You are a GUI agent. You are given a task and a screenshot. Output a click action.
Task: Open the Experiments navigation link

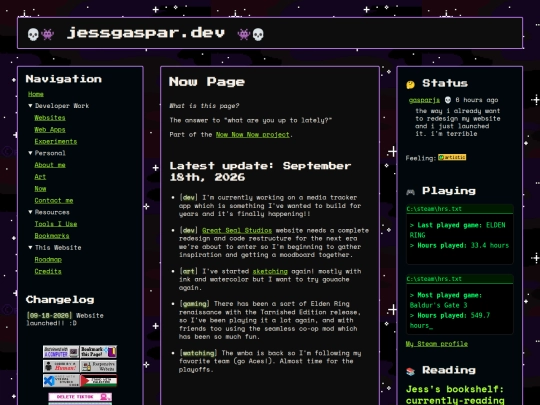[55, 142]
